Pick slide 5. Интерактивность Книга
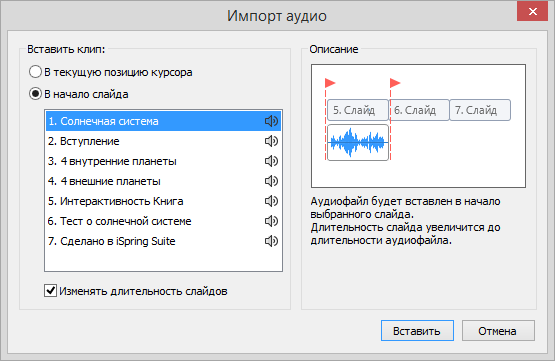Viewport: 555px width, 361px height. click(x=163, y=201)
